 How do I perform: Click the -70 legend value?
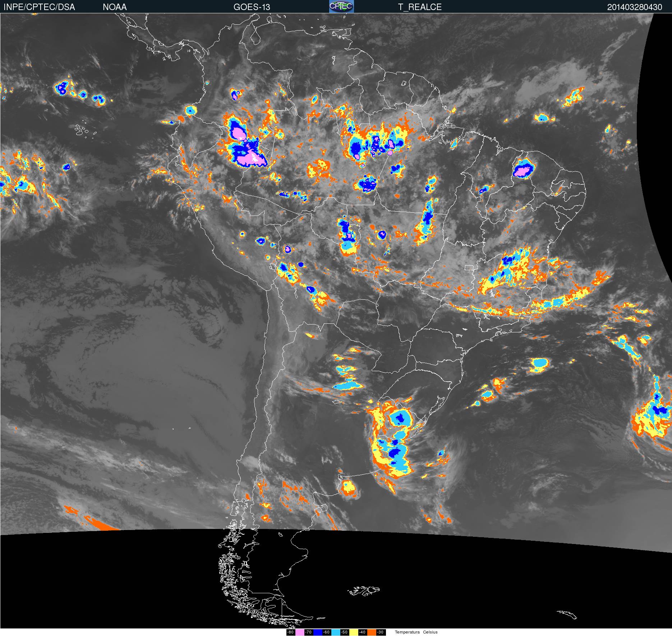(309, 632)
